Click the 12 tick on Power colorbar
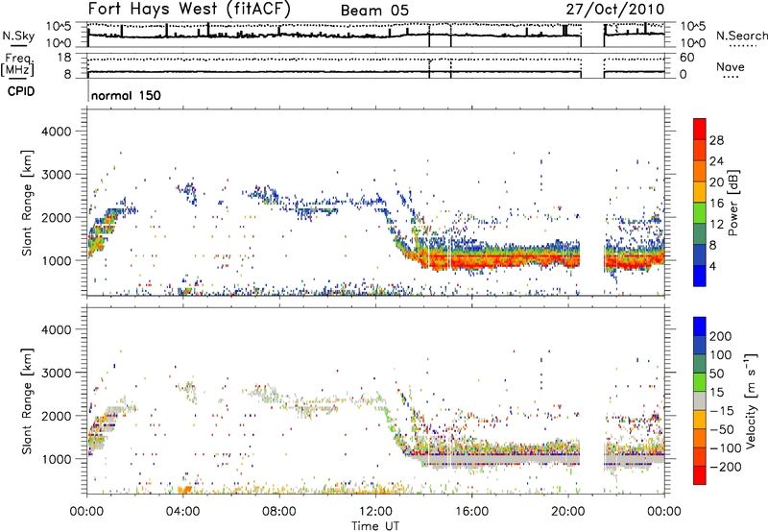768x532 pixels. (x=716, y=225)
